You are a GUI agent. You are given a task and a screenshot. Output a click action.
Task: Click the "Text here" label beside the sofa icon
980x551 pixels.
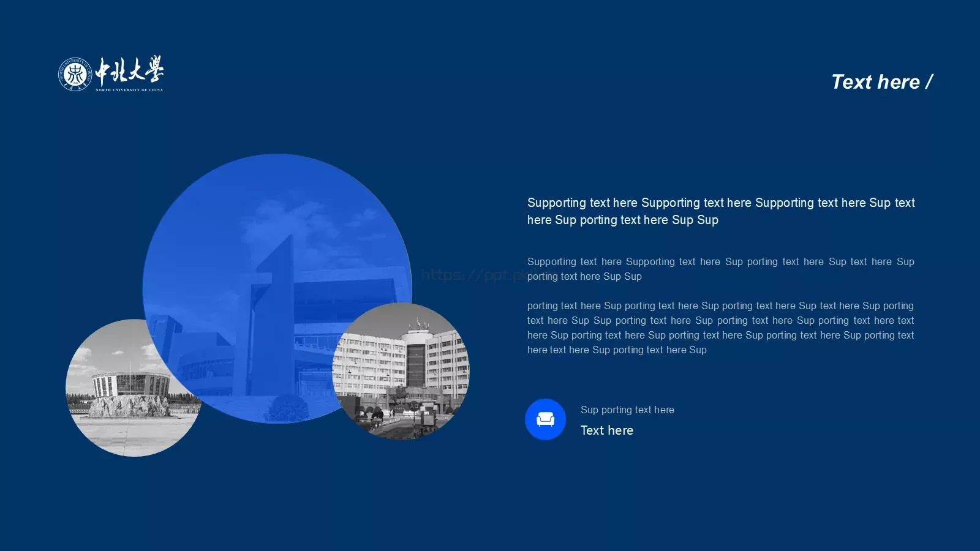point(606,430)
